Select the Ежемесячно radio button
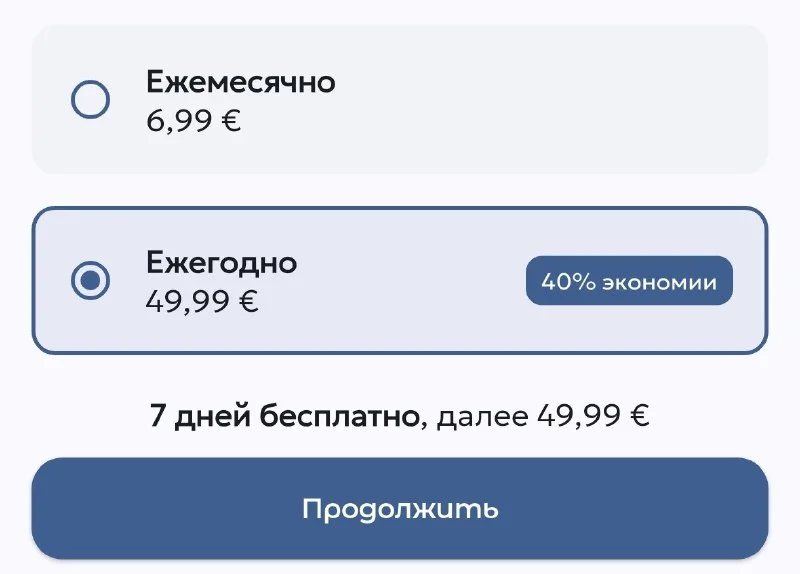 pos(91,100)
